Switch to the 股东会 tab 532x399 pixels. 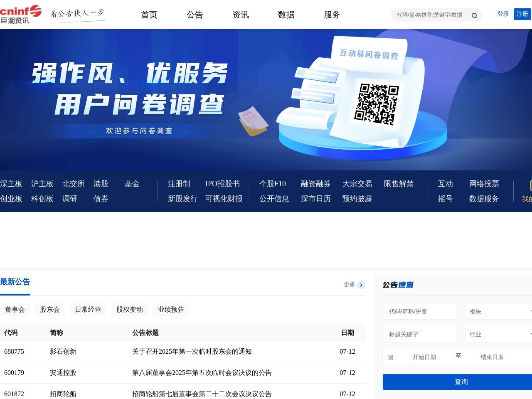[49, 310]
